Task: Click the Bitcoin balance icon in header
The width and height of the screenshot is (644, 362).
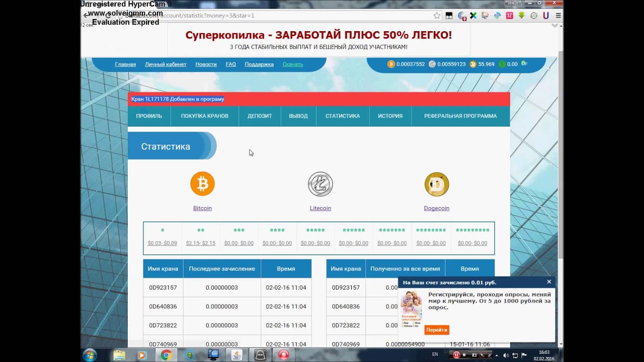Action: pyautogui.click(x=391, y=64)
